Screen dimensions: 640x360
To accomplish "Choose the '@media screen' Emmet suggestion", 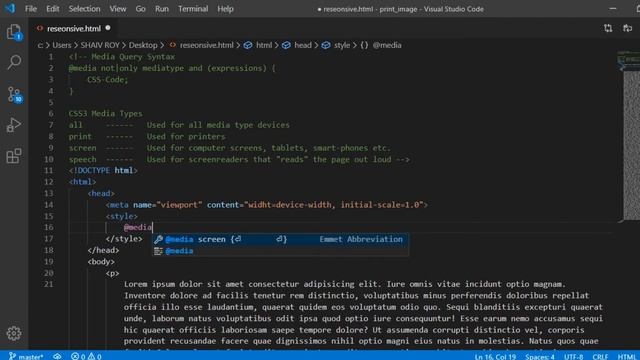I will click(280, 239).
